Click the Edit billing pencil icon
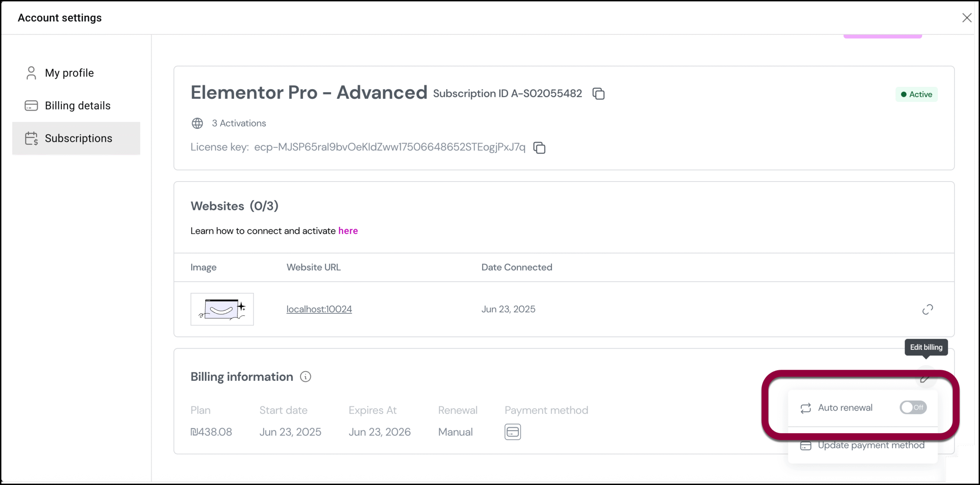 (925, 378)
